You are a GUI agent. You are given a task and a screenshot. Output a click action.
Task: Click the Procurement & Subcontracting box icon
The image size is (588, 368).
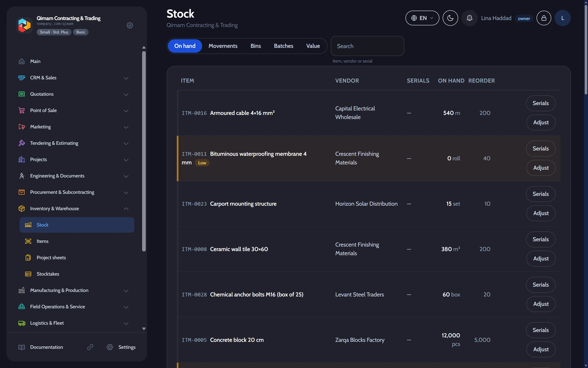pyautogui.click(x=22, y=192)
